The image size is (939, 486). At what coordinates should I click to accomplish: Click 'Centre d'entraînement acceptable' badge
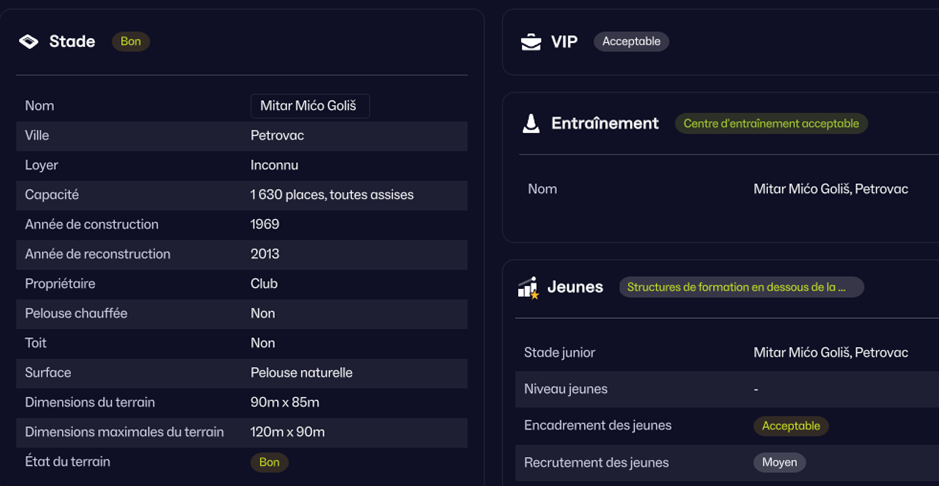pos(771,123)
